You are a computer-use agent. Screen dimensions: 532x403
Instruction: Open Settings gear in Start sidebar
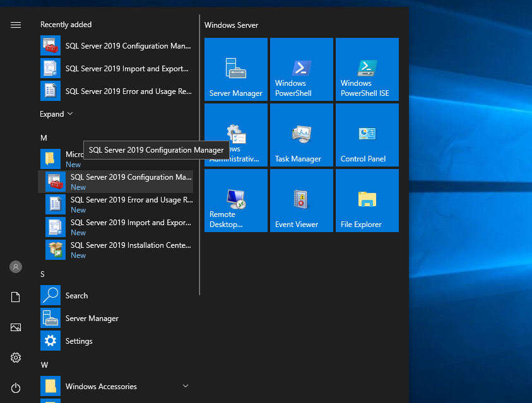click(16, 358)
